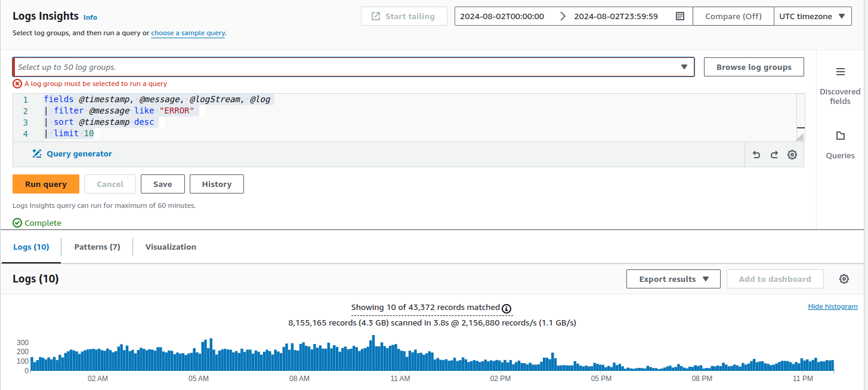The height and width of the screenshot is (390, 868).
Task: Open Logs display settings gear
Action: point(844,279)
